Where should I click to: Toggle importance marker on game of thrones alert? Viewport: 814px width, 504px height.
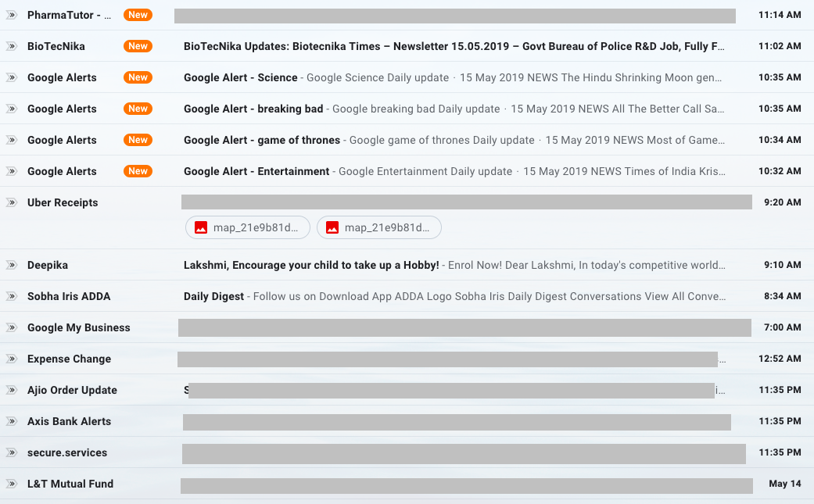click(12, 140)
